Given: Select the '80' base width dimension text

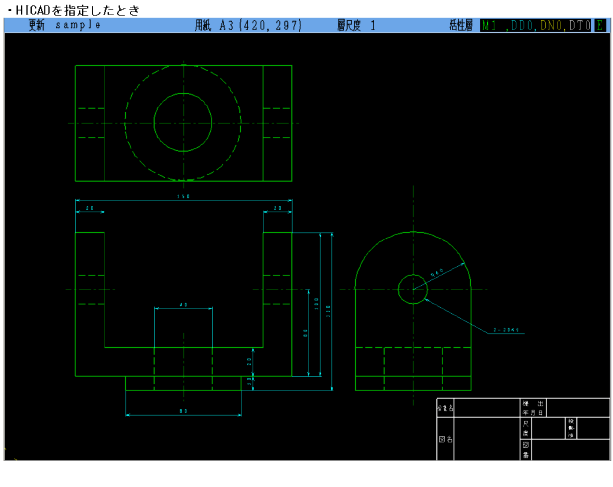Looking at the screenshot, I should (183, 411).
